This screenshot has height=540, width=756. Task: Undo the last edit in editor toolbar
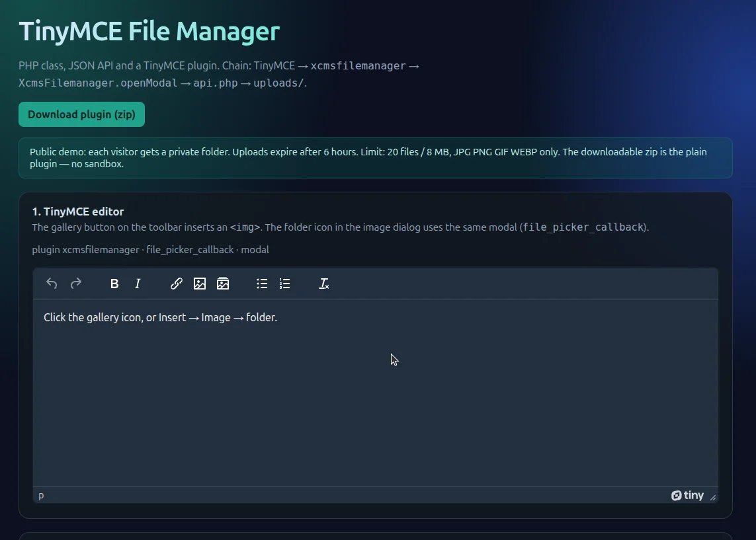point(52,284)
